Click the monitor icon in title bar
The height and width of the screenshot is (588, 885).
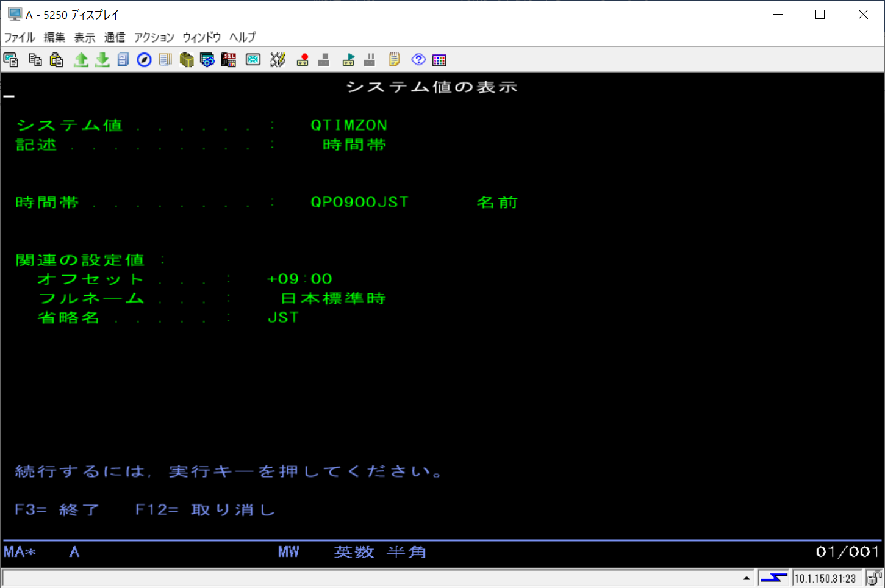tap(14, 14)
